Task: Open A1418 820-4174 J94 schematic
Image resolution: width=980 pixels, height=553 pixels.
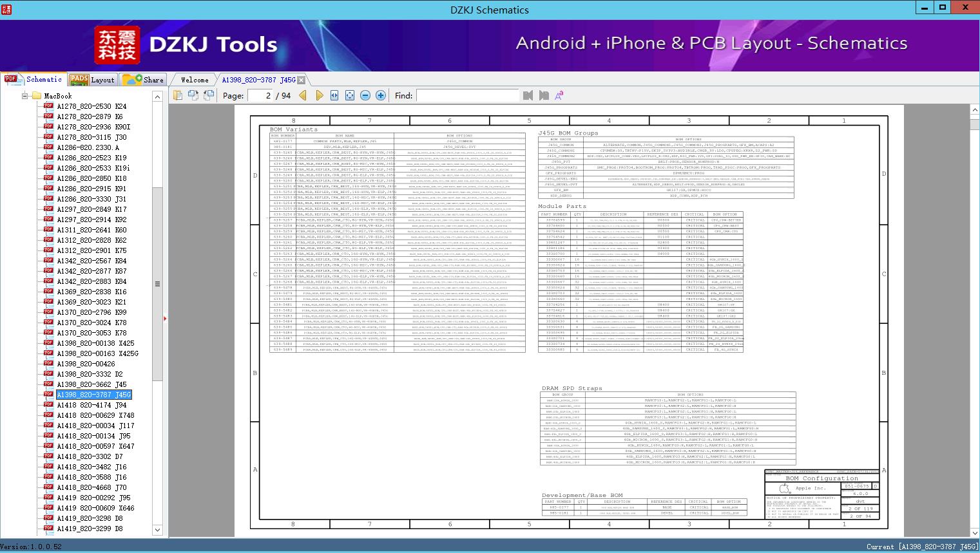Action: pyautogui.click(x=91, y=405)
